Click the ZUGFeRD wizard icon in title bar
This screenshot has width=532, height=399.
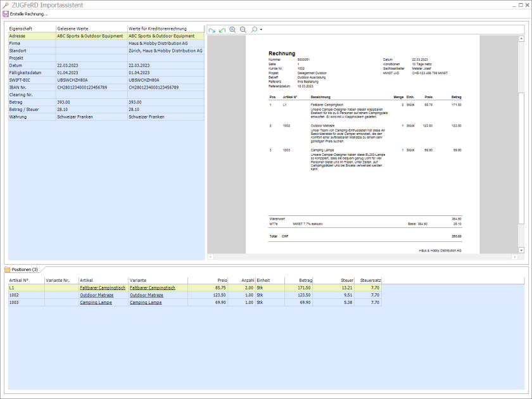[x=6, y=5]
